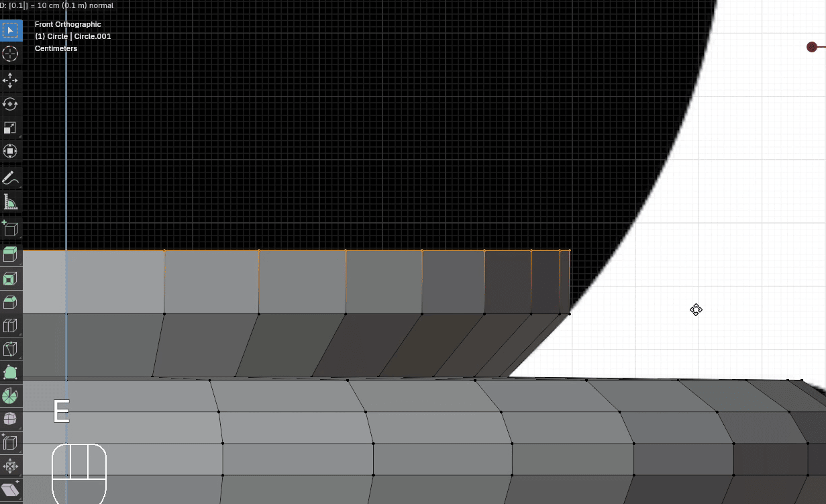Select the Annotate pencil tool

click(x=10, y=179)
